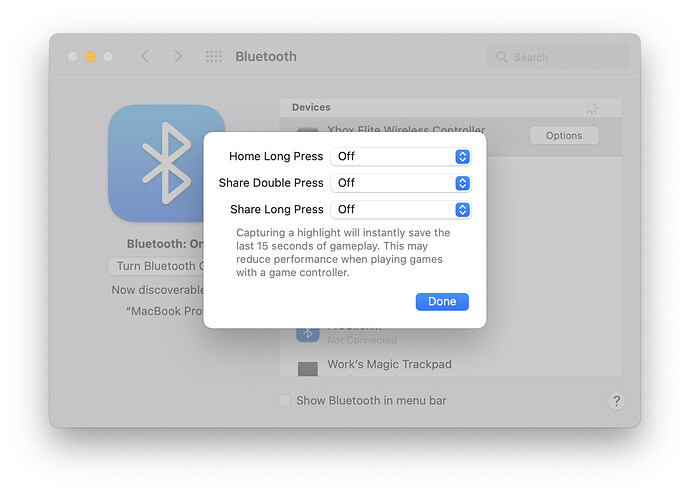Screen dimensions: 690x492
Task: Show all preferences via grid icon
Action: [x=213, y=57]
